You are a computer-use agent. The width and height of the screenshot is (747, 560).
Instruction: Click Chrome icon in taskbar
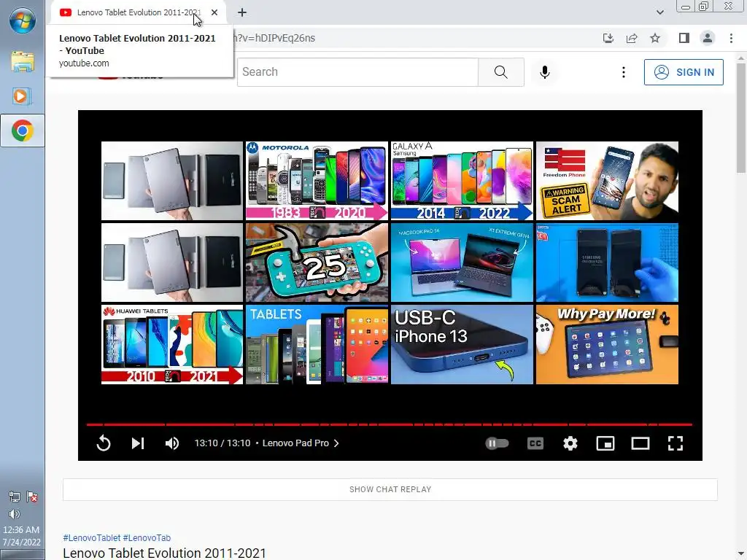(x=23, y=131)
